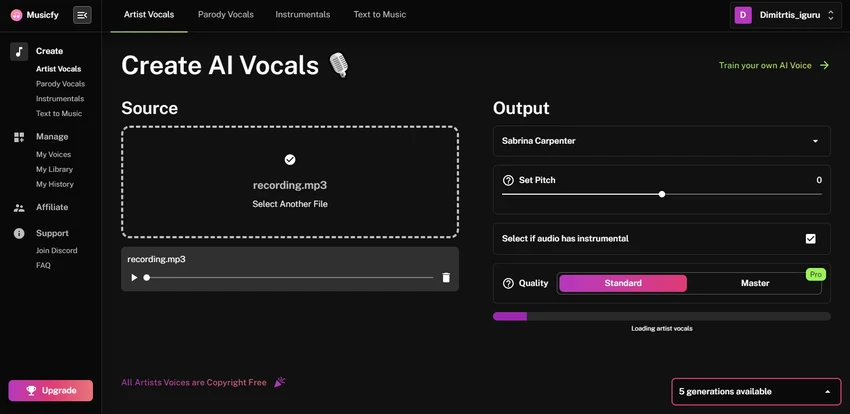Click the Affiliate sidebar item
This screenshot has width=850, height=414.
click(52, 207)
